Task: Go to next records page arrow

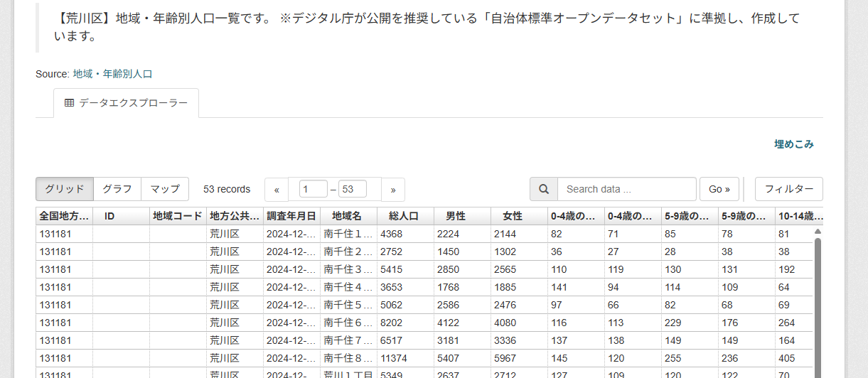Action: (x=392, y=190)
